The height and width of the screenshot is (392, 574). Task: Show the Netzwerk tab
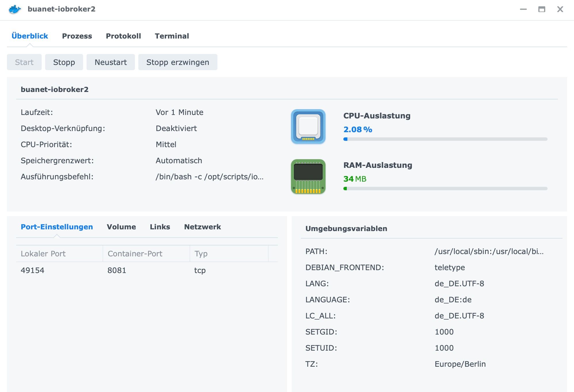(202, 227)
